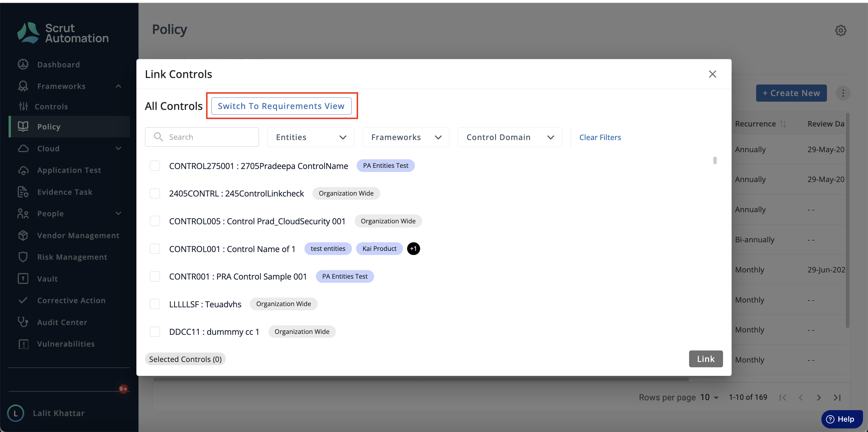Check the DDCC11 dummmy cc 1 checkbox
868x432 pixels.
click(155, 332)
